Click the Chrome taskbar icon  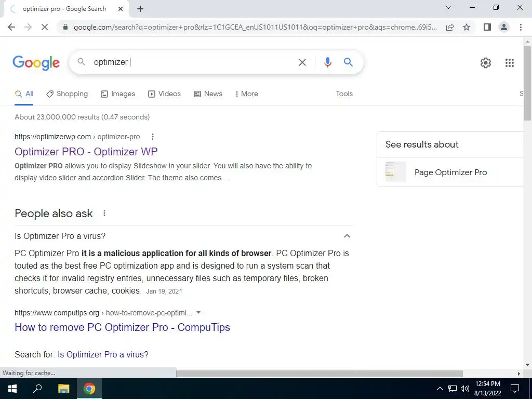89,389
